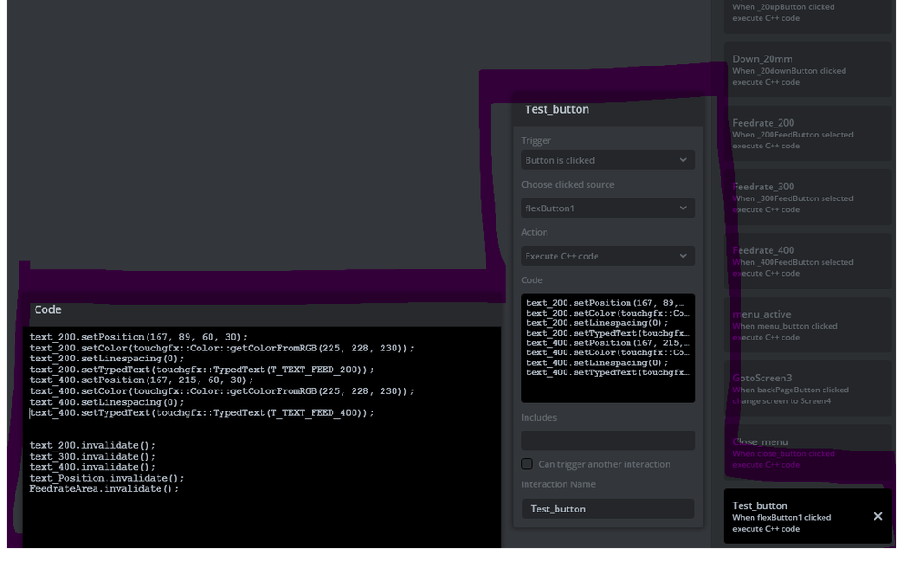Close the Test_button interaction card
Screen dimensions: 910x588
pyautogui.click(x=877, y=516)
